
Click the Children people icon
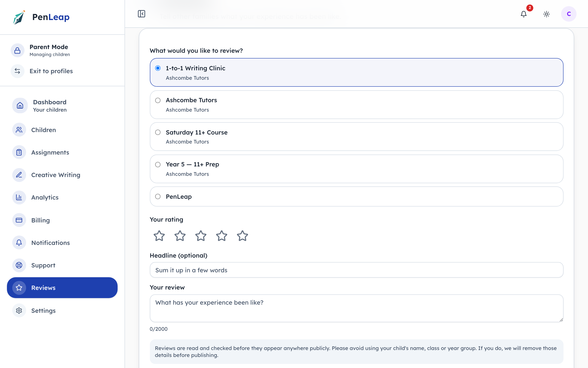19,130
